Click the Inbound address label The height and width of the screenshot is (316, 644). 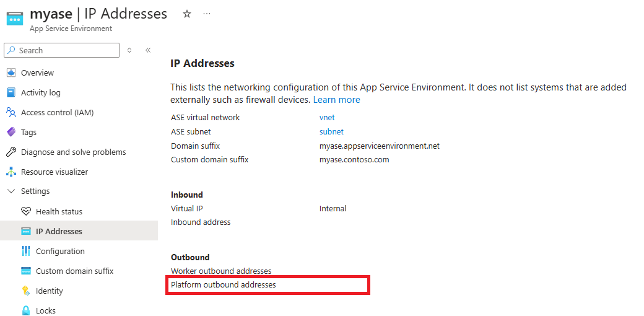(x=201, y=222)
